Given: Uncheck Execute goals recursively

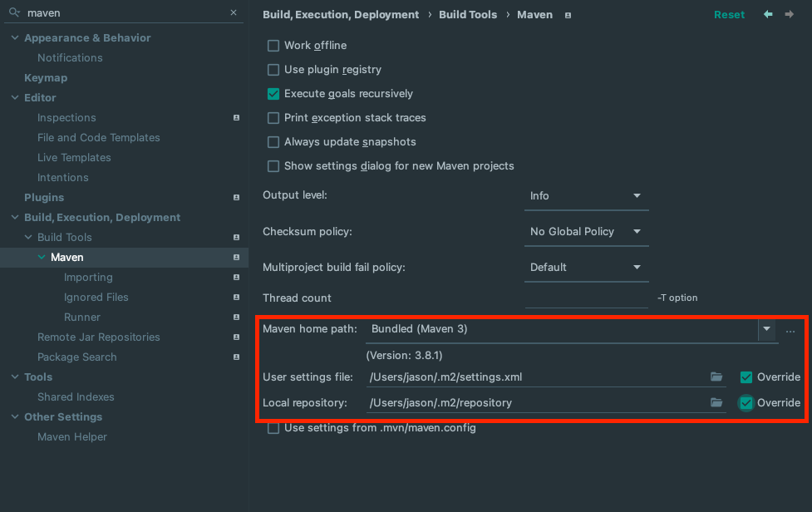Looking at the screenshot, I should click(273, 94).
